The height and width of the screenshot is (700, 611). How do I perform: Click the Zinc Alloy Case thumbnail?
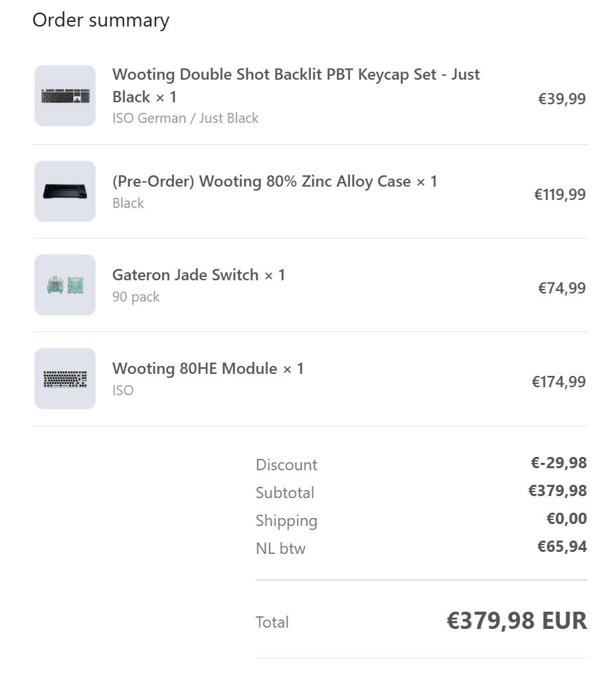tap(65, 191)
